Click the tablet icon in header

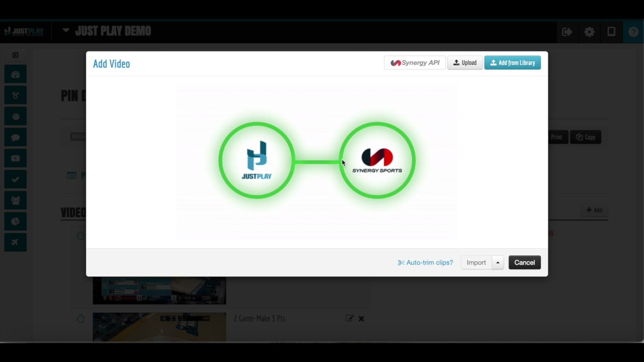(611, 32)
